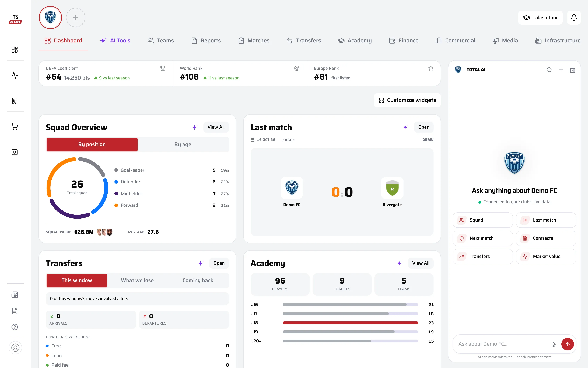Open the shopping cart icon in sidebar

point(15,127)
